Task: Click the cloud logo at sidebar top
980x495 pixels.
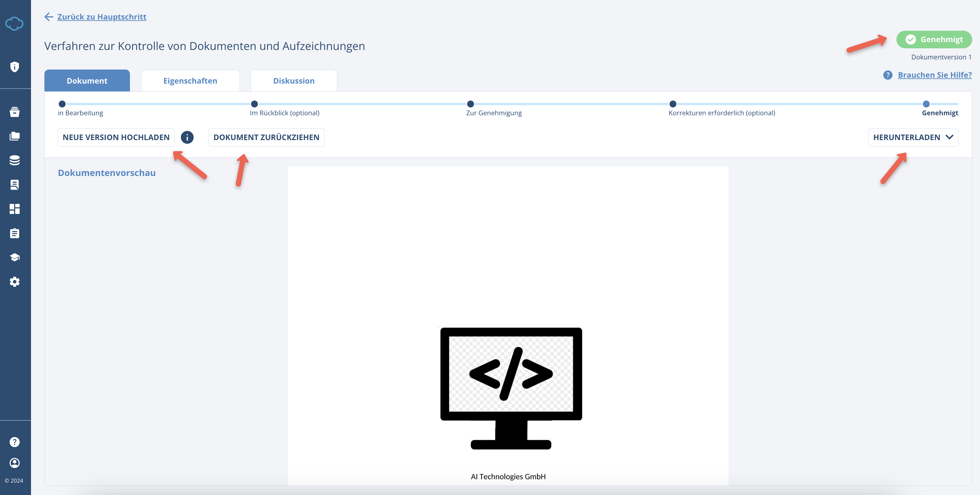Action: tap(15, 24)
